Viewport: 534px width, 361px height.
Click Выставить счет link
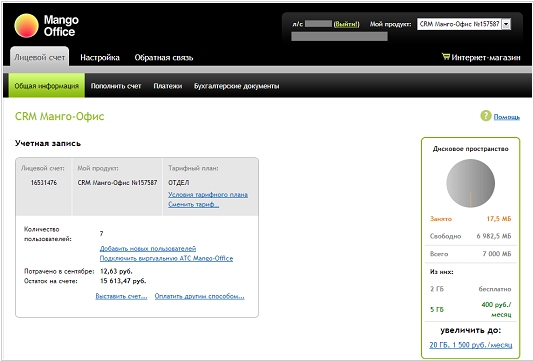[x=121, y=296]
